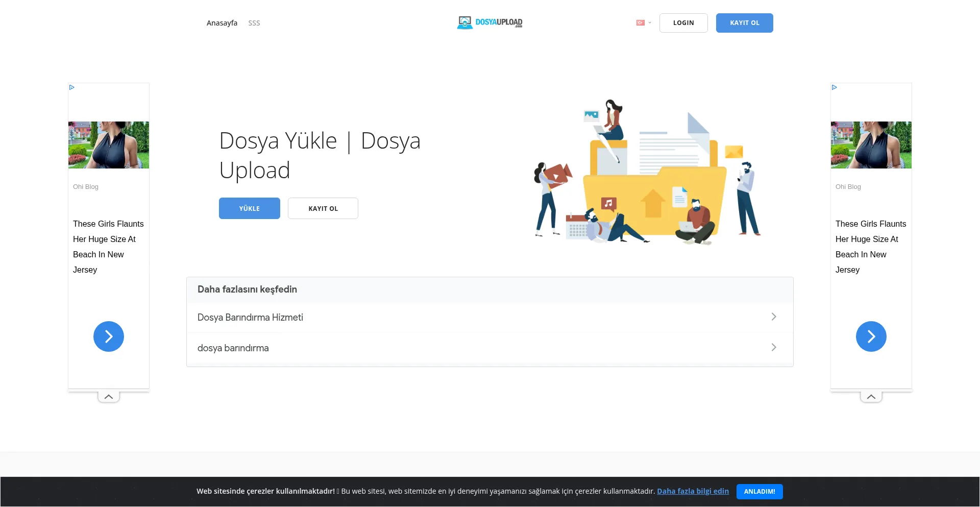Click the blue YÜKLE button
980x507 pixels.
[x=250, y=208]
